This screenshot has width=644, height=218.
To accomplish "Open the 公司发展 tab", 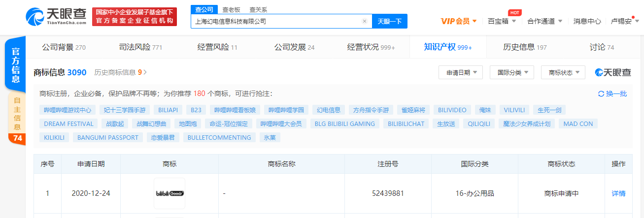I will pos(294,47).
